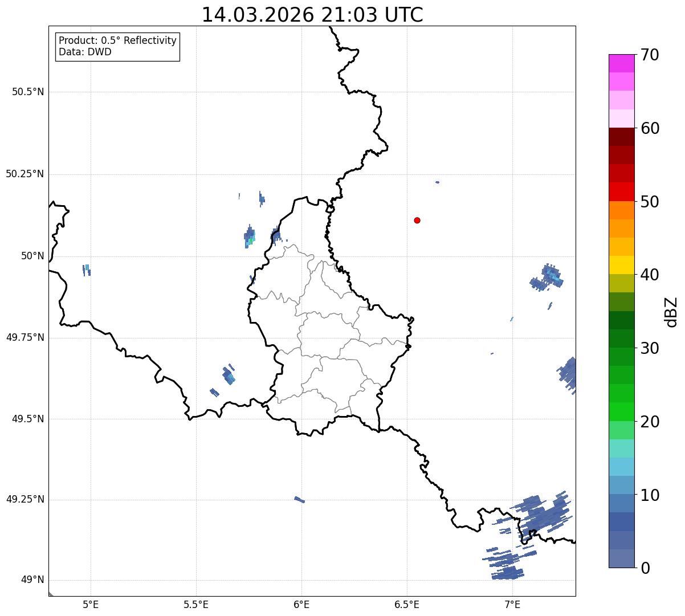This screenshot has width=685, height=616.
Task: Click the colorbar tick label 10
Action: point(650,495)
